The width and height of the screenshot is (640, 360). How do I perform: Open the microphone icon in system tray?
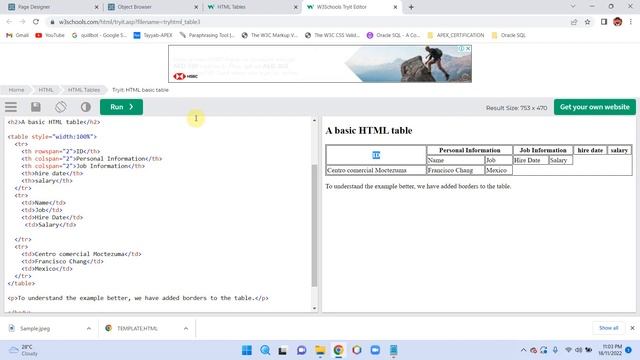coord(555,350)
